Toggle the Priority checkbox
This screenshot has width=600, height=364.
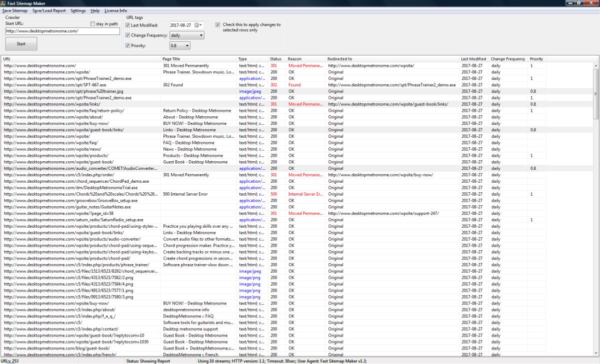[127, 45]
